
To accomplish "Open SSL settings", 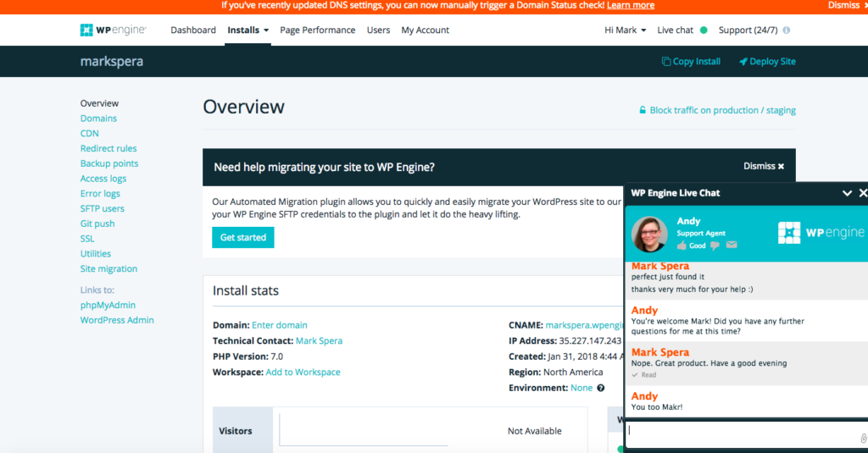I will [x=87, y=239].
